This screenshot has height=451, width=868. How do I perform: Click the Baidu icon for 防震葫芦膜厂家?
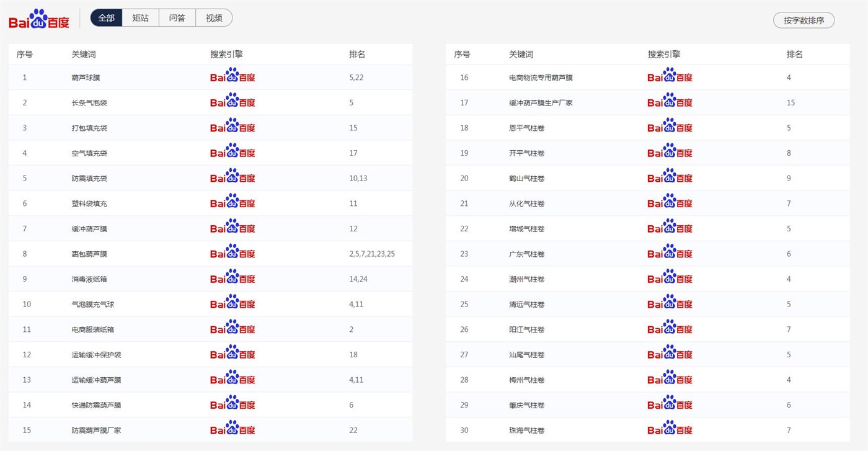[232, 429]
